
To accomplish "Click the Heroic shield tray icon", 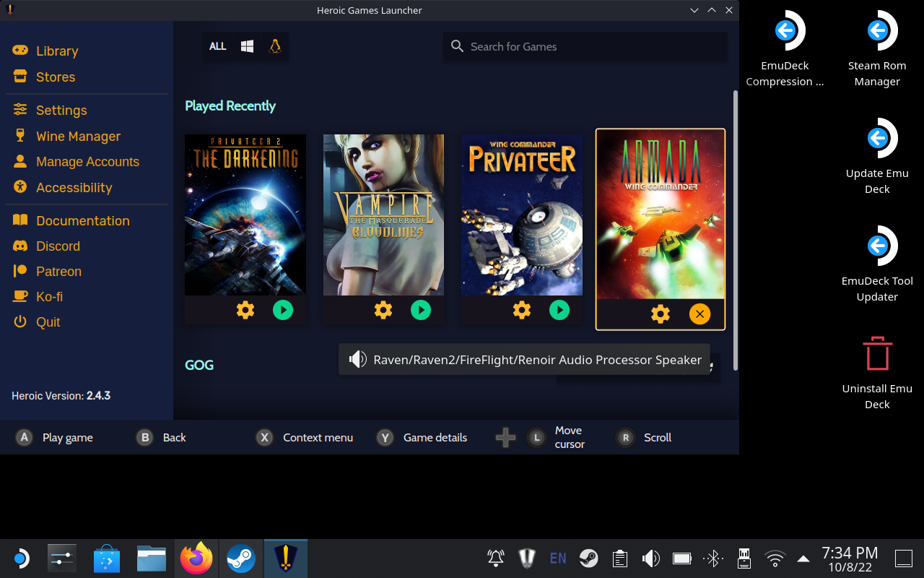I will (x=527, y=558).
